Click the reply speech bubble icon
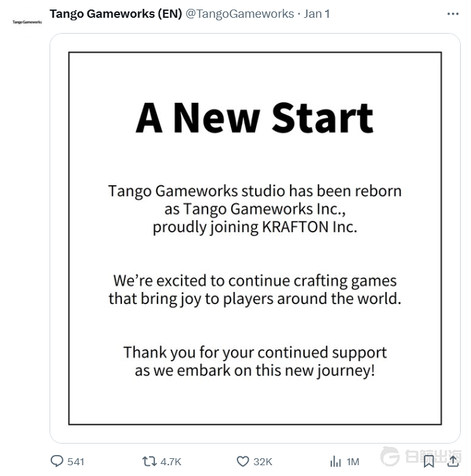The width and height of the screenshot is (471, 476). pyautogui.click(x=57, y=461)
